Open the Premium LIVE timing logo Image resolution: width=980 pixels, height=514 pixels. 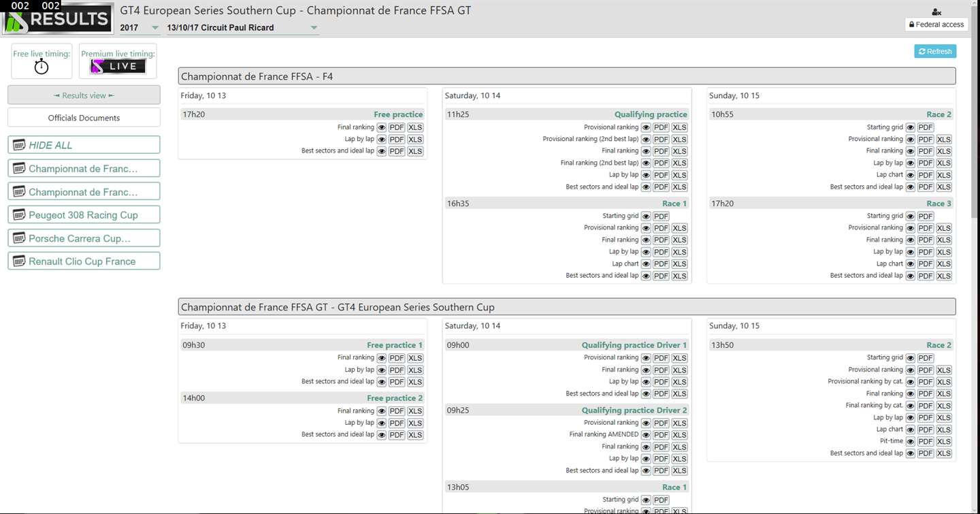(x=118, y=66)
